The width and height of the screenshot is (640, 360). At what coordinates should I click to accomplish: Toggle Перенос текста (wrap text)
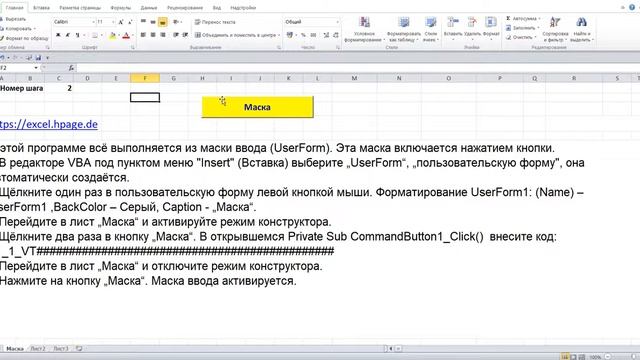(x=215, y=22)
